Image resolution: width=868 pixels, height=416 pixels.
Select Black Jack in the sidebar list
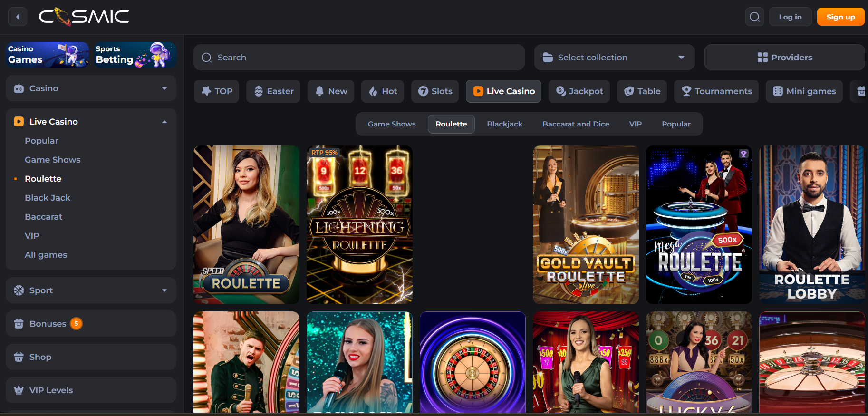pos(48,198)
